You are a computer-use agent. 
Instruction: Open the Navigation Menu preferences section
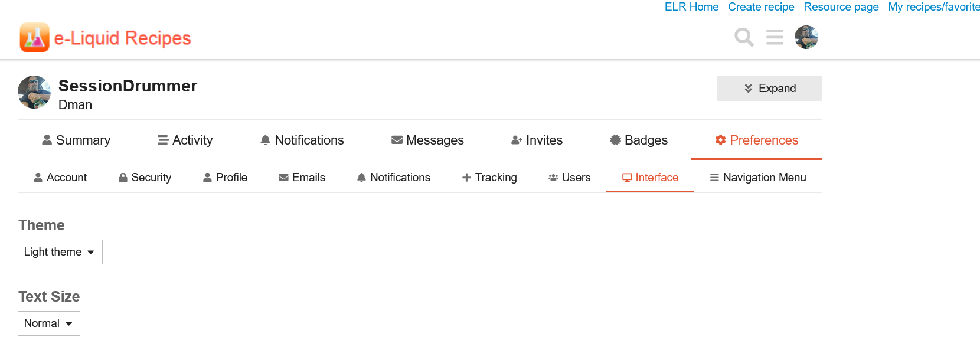(757, 178)
